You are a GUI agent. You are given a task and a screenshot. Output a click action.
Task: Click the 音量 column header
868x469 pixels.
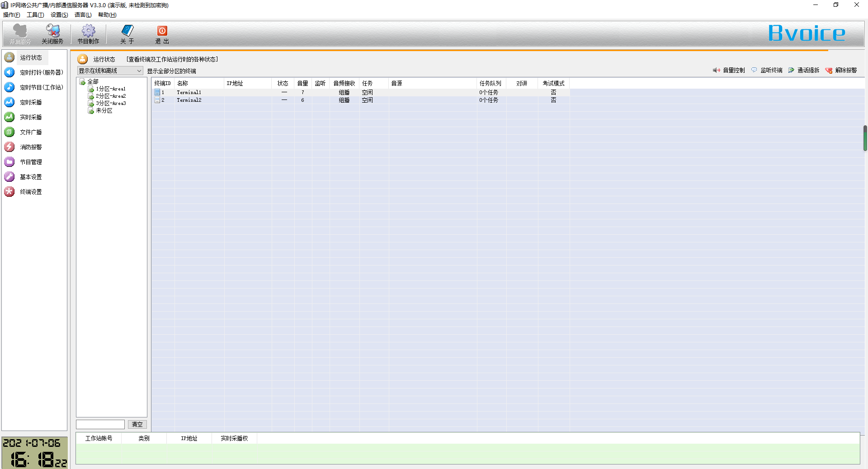(x=303, y=83)
